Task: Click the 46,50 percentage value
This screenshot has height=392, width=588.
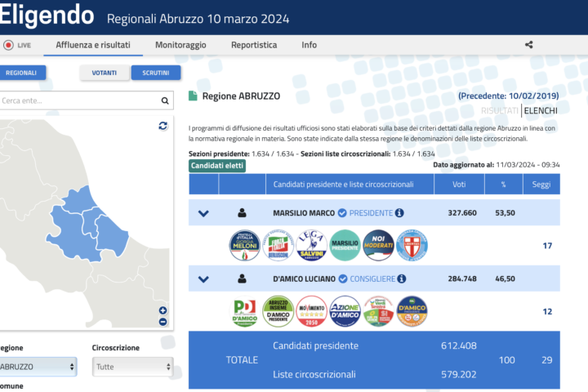Action: [x=506, y=278]
